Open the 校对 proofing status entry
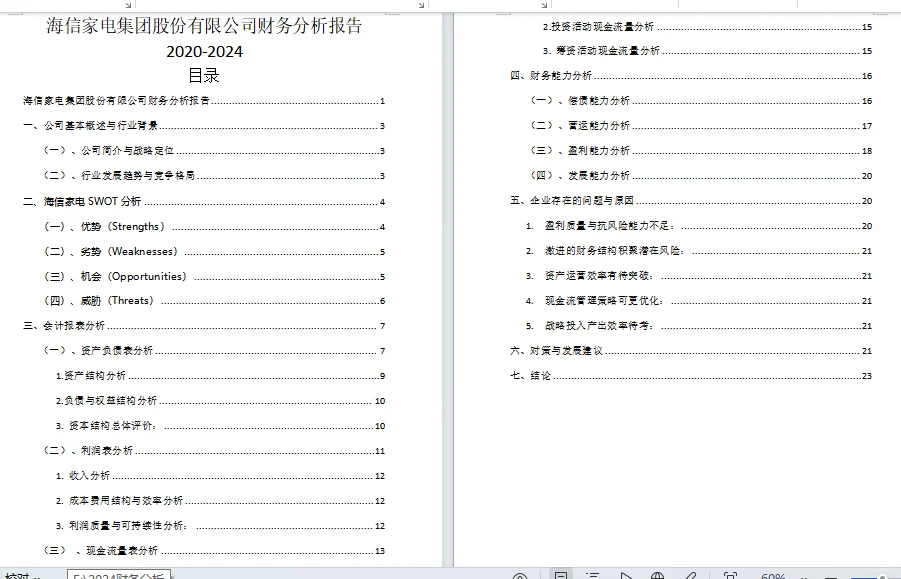Screen dimensions: 901x579 coord(22,576)
